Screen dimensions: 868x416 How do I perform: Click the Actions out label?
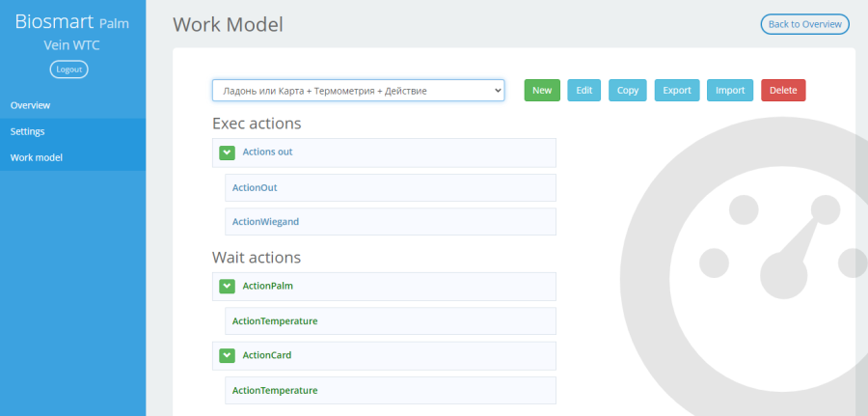tap(267, 152)
